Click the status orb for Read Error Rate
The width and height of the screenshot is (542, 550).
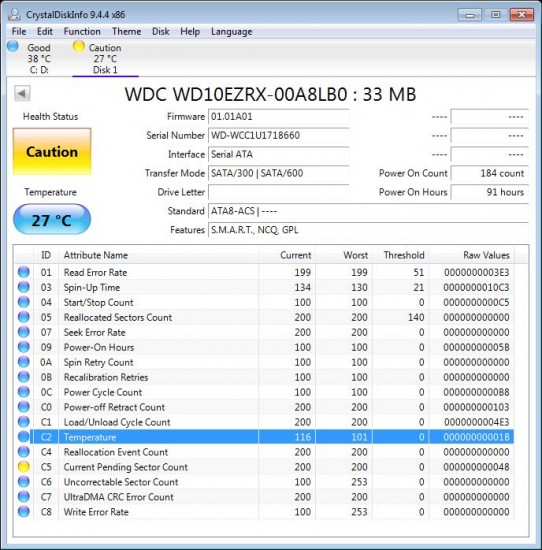pyautogui.click(x=24, y=272)
